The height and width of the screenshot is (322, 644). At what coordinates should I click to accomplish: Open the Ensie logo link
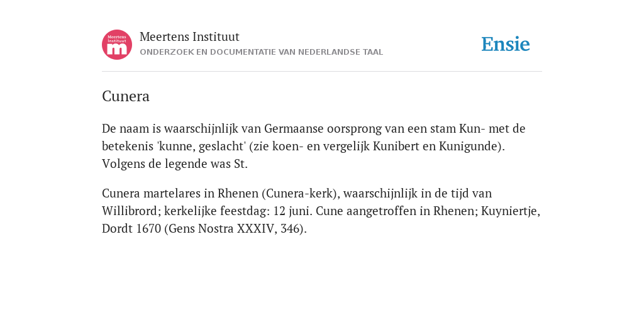click(x=506, y=45)
